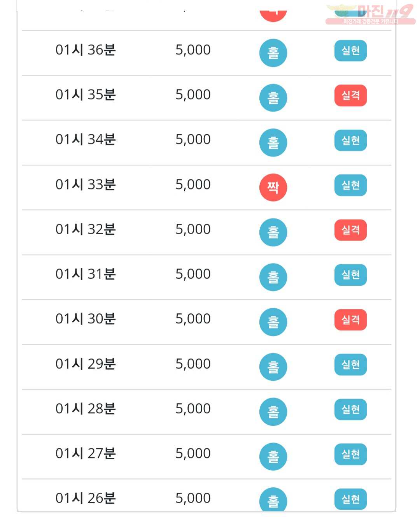The width and height of the screenshot is (420, 520).
Task: Click the 실현 badge for 01시 36분
Action: click(x=350, y=51)
